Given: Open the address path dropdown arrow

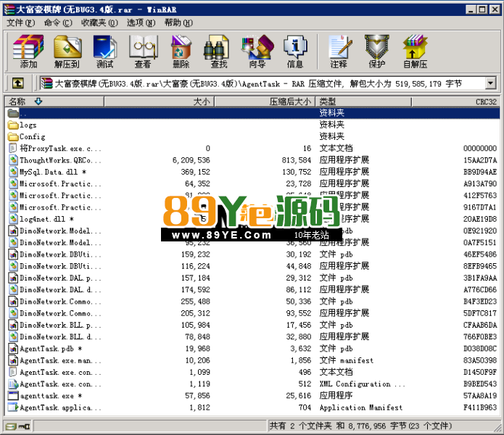Looking at the screenshot, I should click(x=489, y=83).
